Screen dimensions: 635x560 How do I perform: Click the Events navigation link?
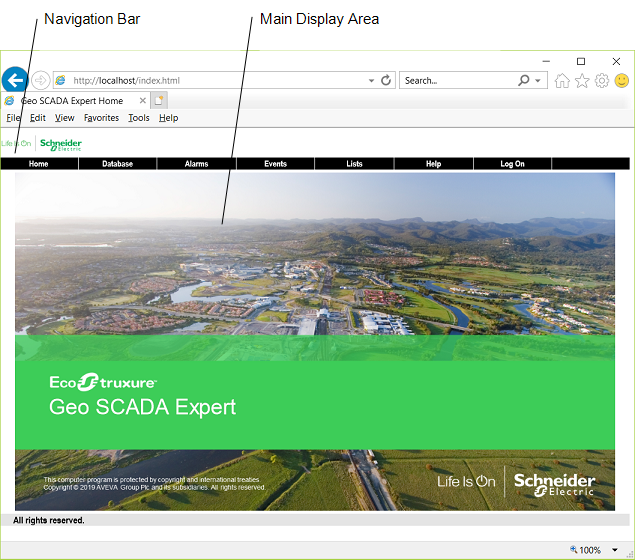[x=275, y=164]
